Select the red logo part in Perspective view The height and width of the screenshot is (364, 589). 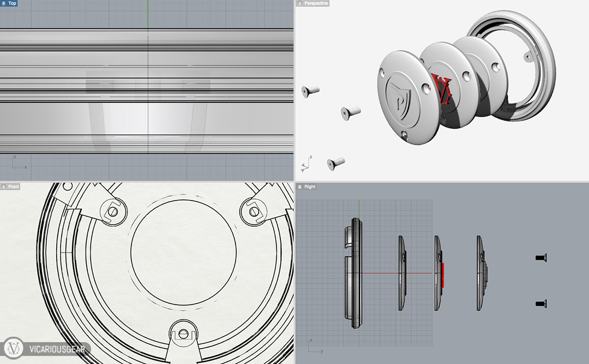point(441,90)
